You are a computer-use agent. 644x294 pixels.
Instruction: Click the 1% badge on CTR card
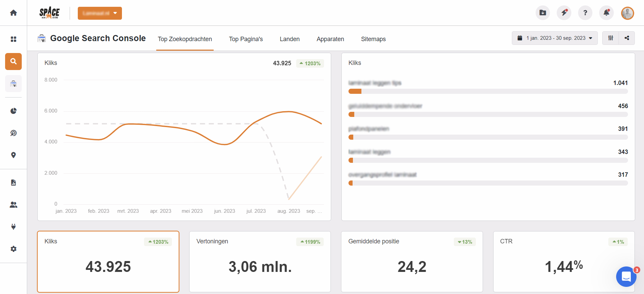[x=618, y=242]
